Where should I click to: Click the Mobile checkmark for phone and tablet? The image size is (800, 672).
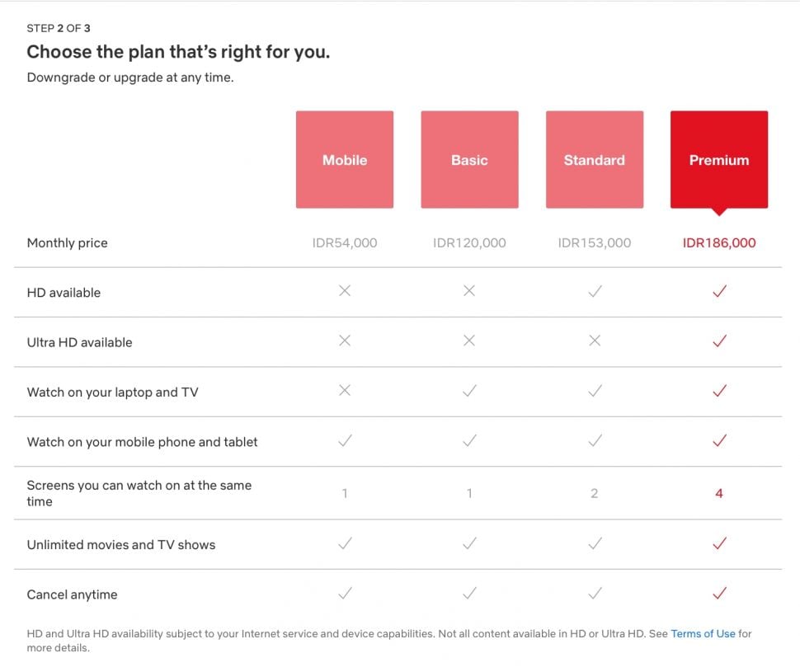[344, 441]
